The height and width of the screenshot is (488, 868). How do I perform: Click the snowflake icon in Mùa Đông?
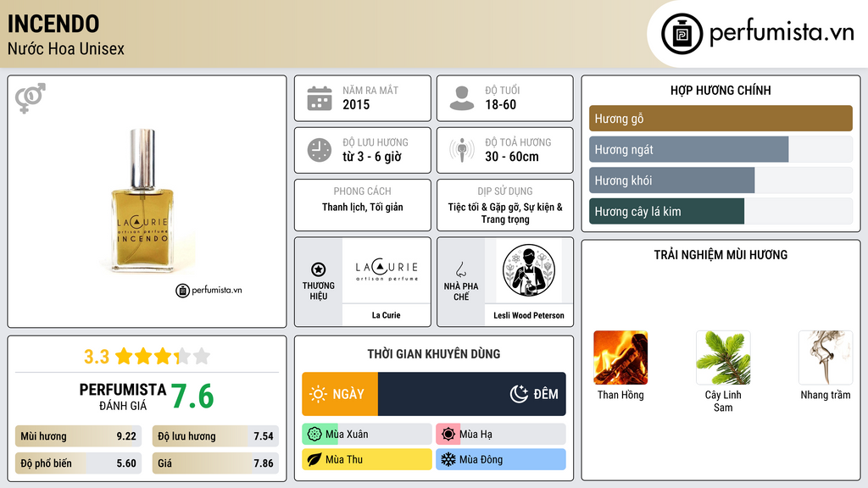(448, 459)
